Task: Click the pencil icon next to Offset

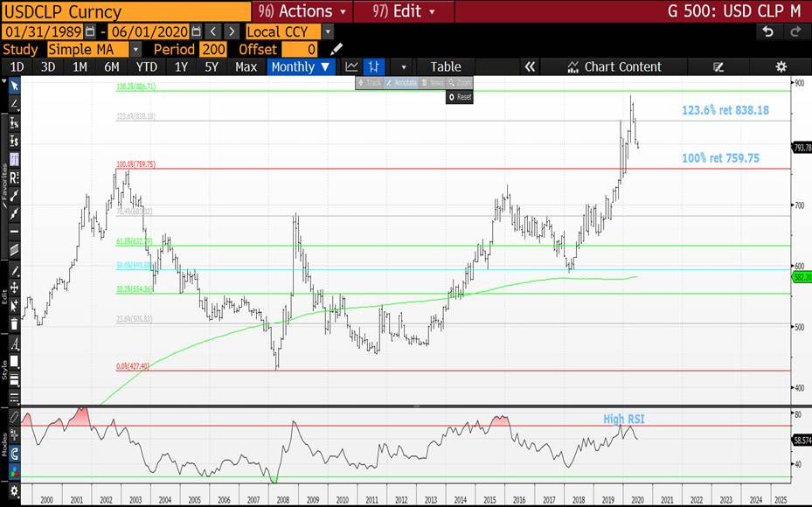Action: [337, 50]
